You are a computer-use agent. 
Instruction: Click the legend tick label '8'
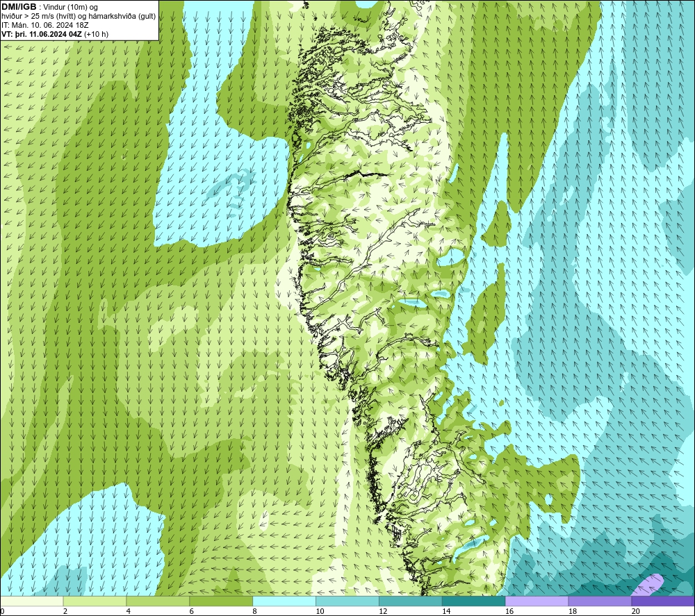pos(254,612)
